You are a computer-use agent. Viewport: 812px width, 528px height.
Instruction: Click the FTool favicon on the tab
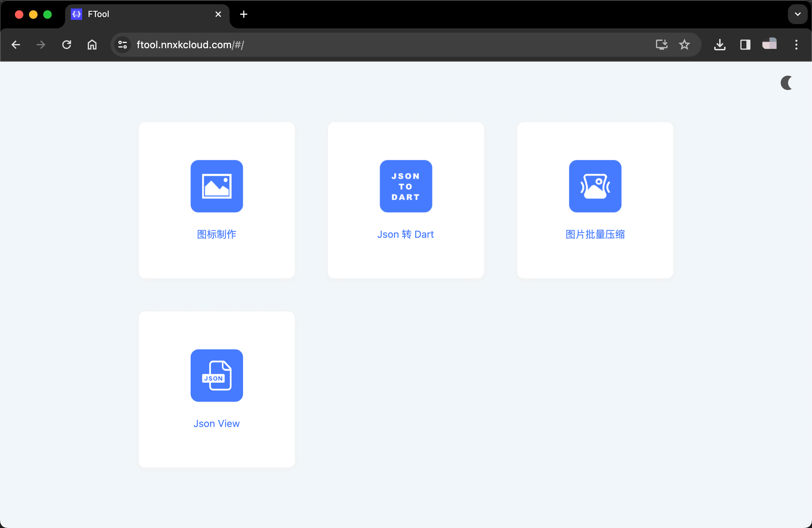tap(77, 14)
